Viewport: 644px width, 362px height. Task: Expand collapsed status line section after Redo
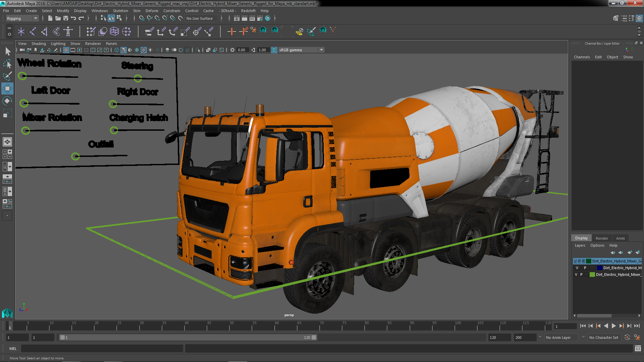pyautogui.click(x=89, y=18)
